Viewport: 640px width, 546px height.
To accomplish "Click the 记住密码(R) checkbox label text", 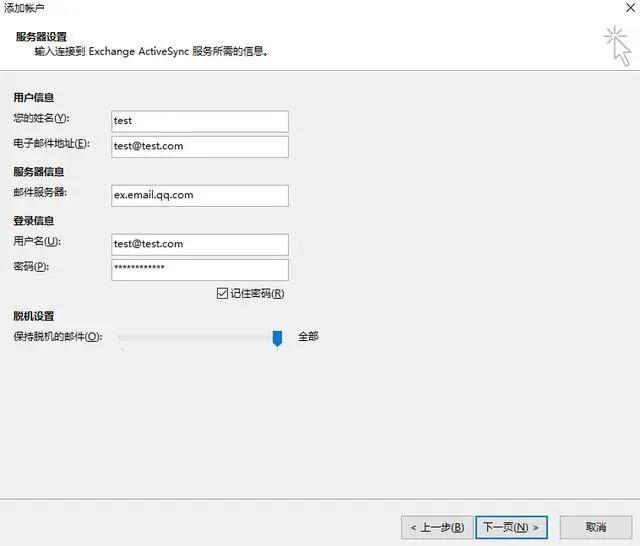I will point(257,293).
